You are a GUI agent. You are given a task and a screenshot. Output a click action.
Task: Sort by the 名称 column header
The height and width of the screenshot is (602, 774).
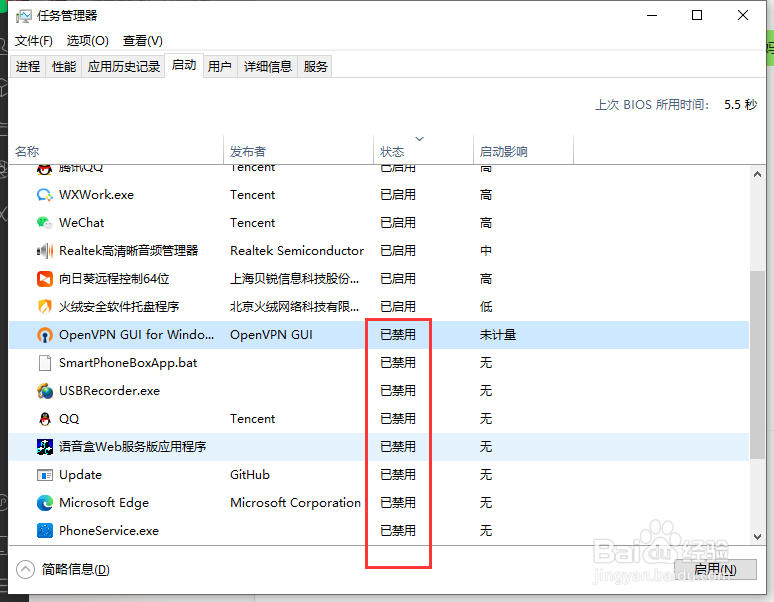tap(116, 150)
